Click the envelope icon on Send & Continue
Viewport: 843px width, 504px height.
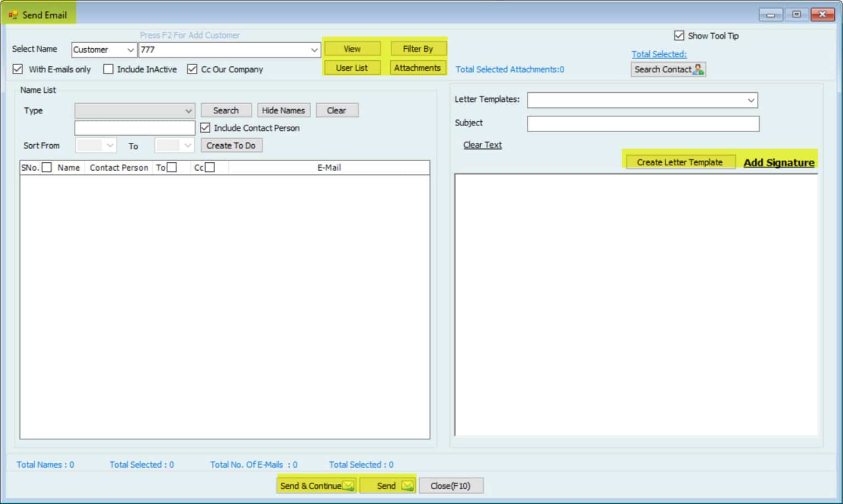[348, 486]
